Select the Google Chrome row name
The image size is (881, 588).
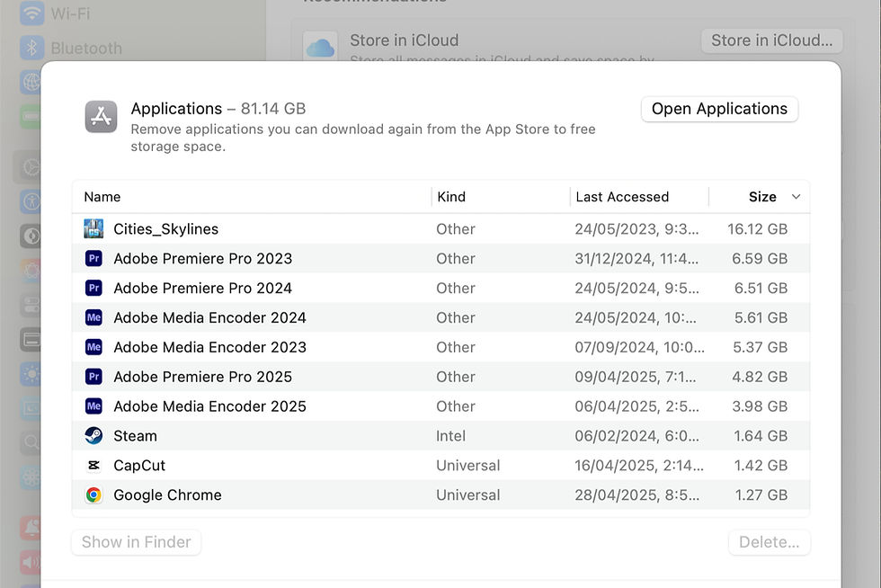167,494
